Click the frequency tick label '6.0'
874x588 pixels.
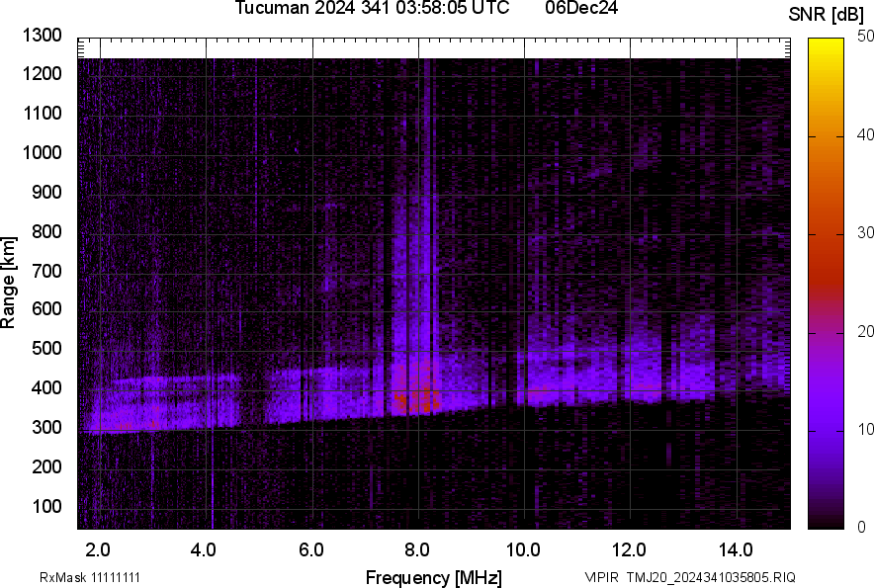311,550
